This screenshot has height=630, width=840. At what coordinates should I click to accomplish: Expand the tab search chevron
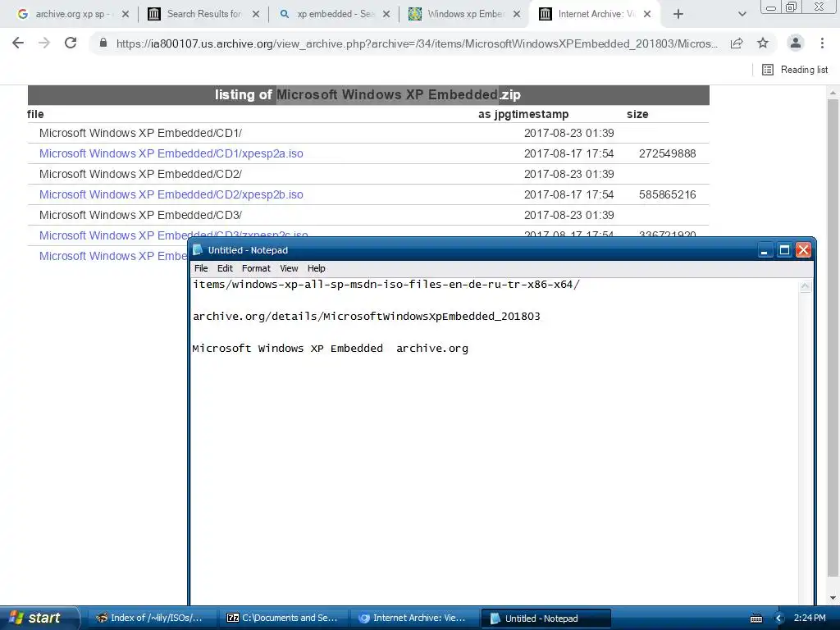pos(742,14)
